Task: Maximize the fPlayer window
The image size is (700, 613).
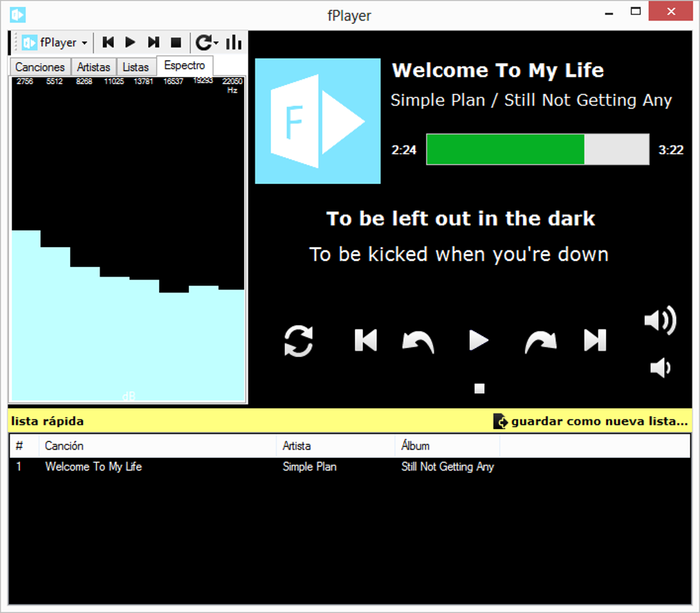Action: point(635,11)
